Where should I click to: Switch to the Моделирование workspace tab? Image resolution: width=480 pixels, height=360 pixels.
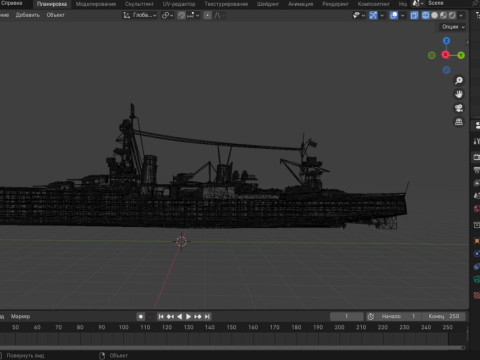tap(96, 4)
